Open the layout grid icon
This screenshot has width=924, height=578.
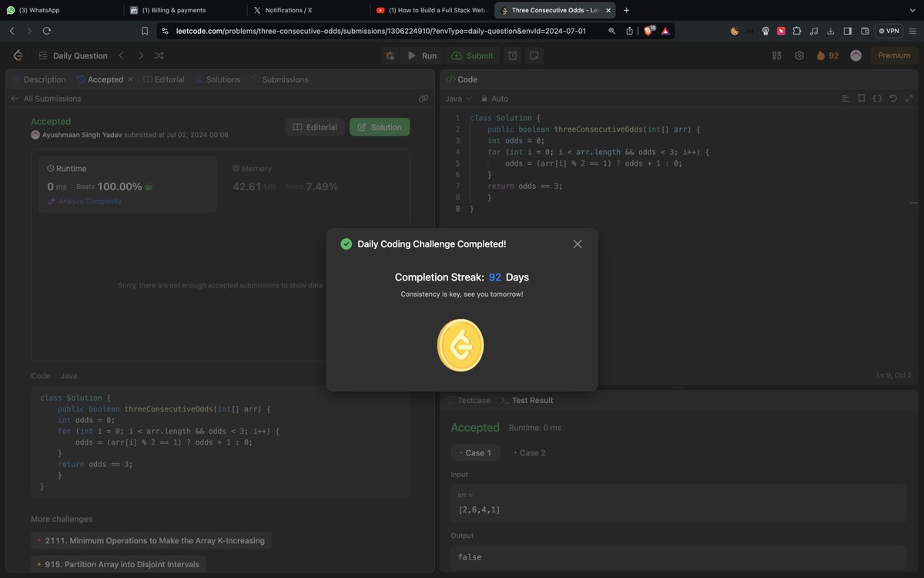[x=776, y=55]
